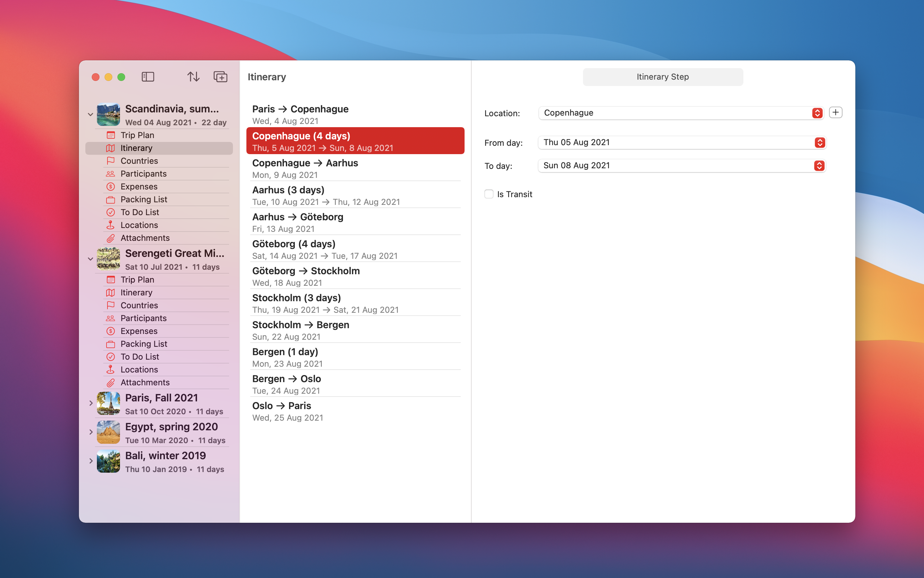Image resolution: width=924 pixels, height=578 pixels.
Task: Click the Scandinavia To Do List checkmark icon
Action: [x=111, y=212]
